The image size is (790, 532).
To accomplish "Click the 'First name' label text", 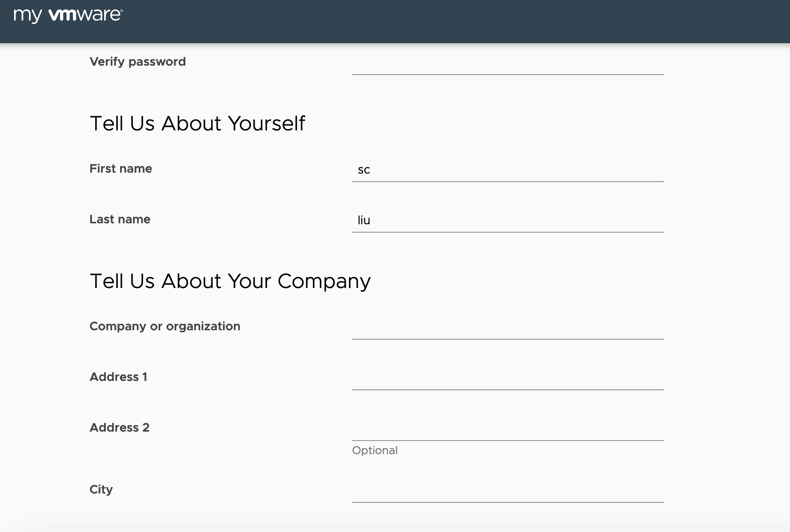I will pos(121,169).
